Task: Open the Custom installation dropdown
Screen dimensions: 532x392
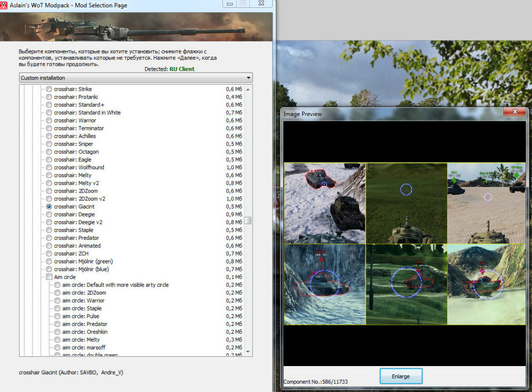Action: point(136,78)
